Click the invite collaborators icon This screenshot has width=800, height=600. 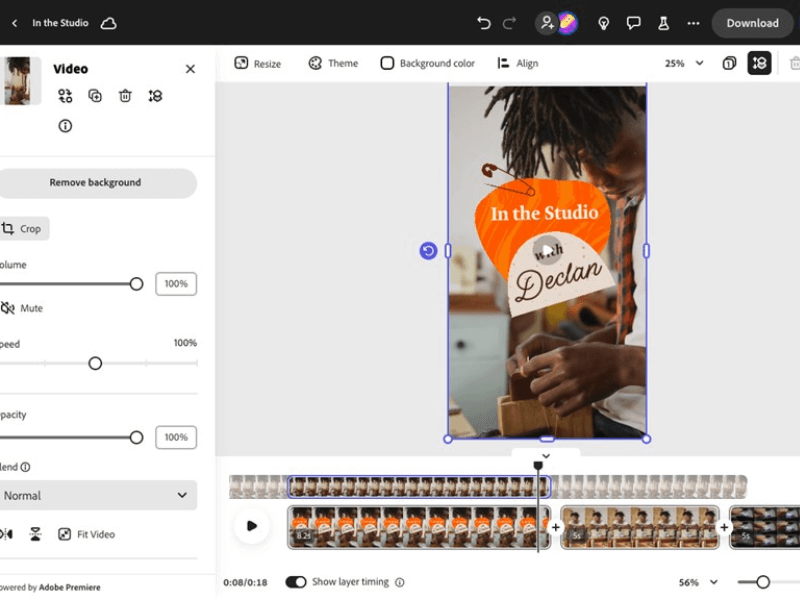[546, 23]
